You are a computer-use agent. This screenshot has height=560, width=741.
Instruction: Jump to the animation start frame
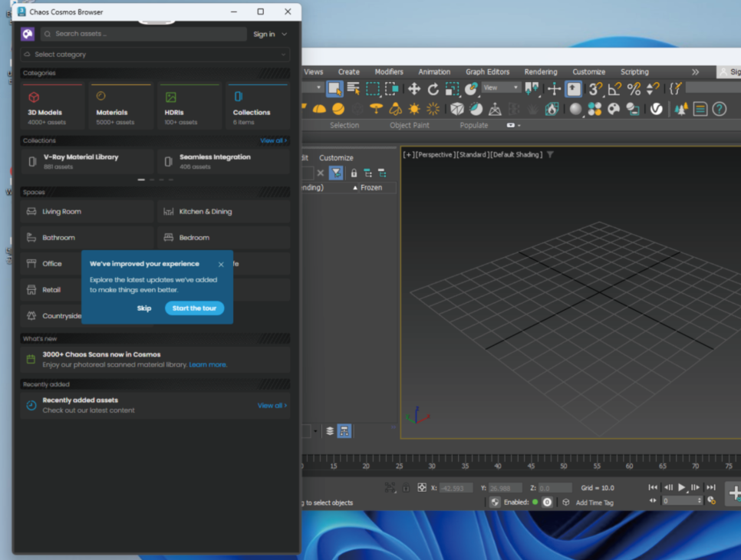pos(653,487)
